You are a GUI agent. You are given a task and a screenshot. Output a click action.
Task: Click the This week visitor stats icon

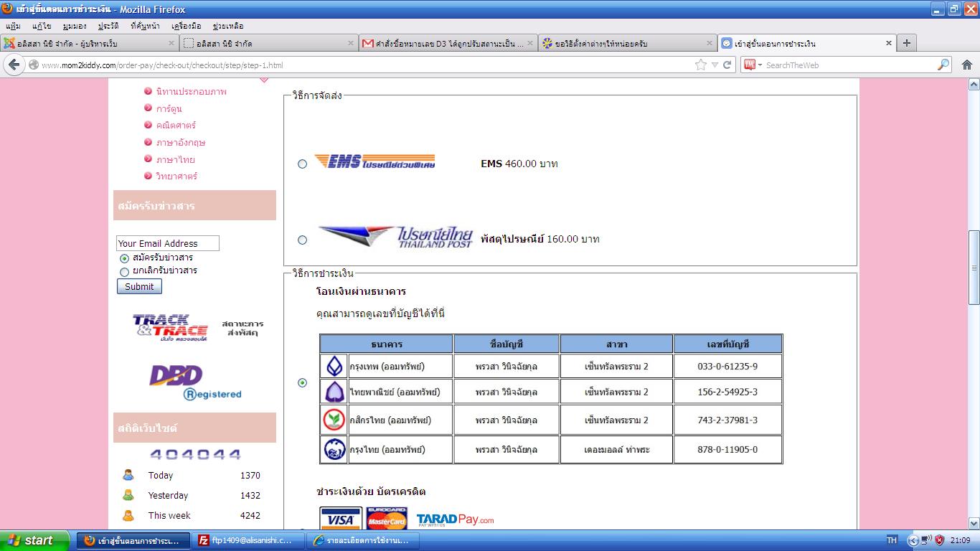coord(128,515)
